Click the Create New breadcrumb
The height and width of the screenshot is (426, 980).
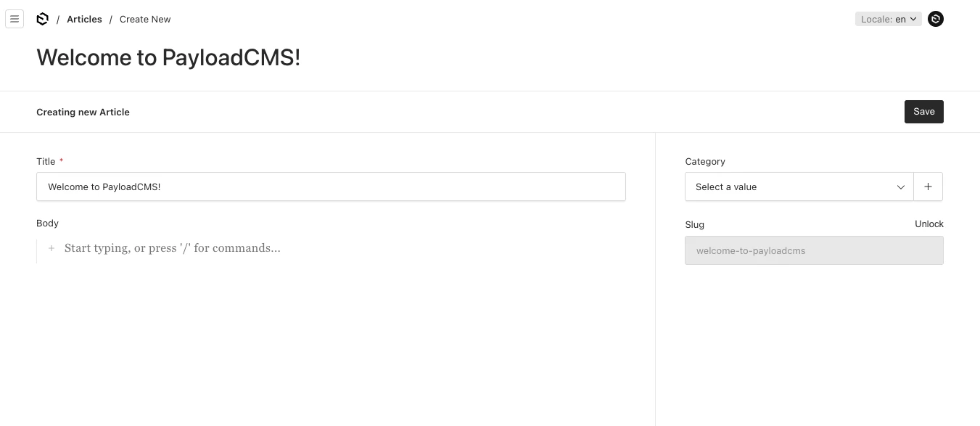[x=145, y=20]
